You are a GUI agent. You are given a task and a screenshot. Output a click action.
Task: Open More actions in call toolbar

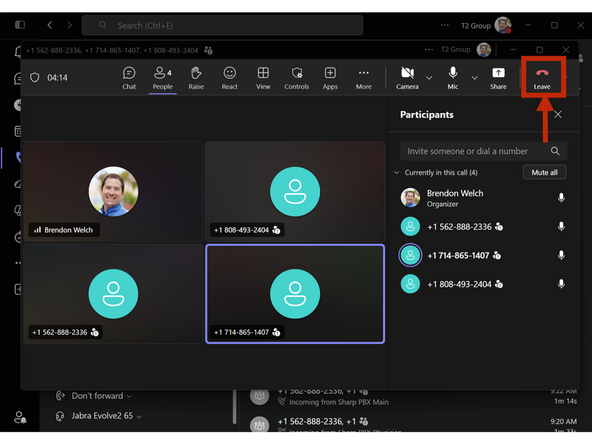click(364, 78)
